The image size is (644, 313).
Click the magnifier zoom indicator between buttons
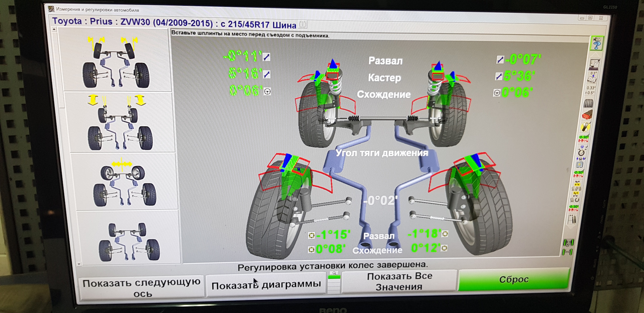(x=334, y=273)
